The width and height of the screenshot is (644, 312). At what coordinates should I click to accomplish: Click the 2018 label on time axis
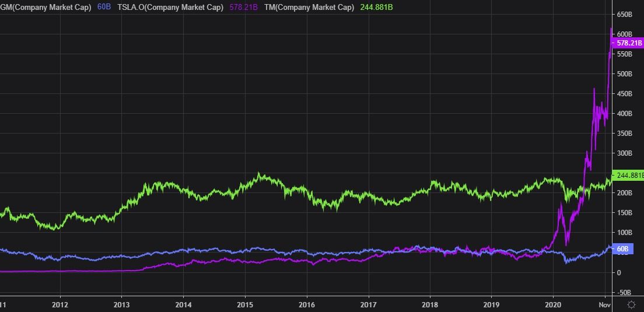point(430,304)
